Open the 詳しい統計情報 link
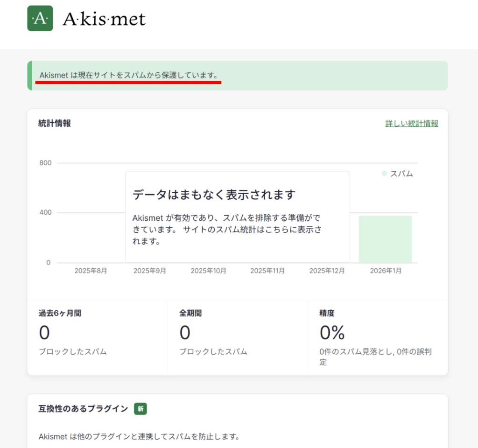Image resolution: width=478 pixels, height=448 pixels. coord(411,123)
